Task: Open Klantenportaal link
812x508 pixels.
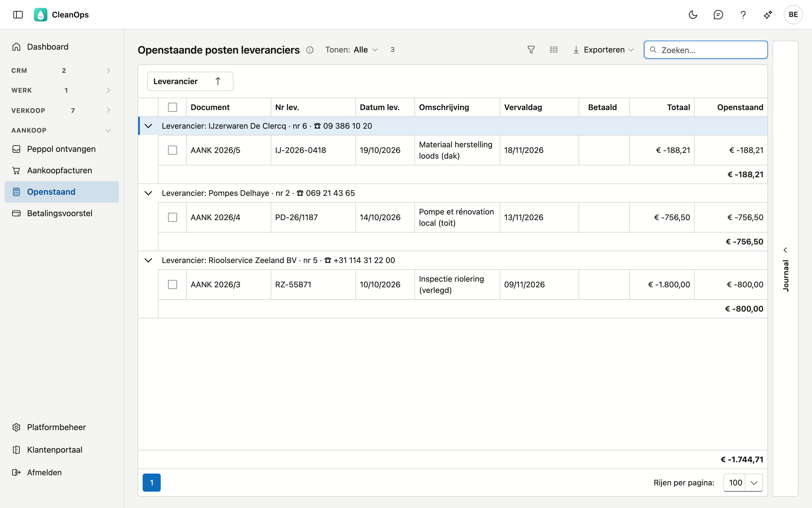Action: (x=62, y=450)
